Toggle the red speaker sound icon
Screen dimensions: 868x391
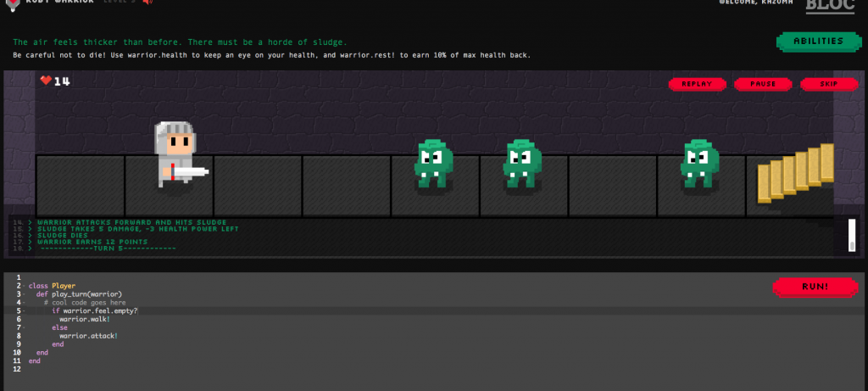[147, 2]
